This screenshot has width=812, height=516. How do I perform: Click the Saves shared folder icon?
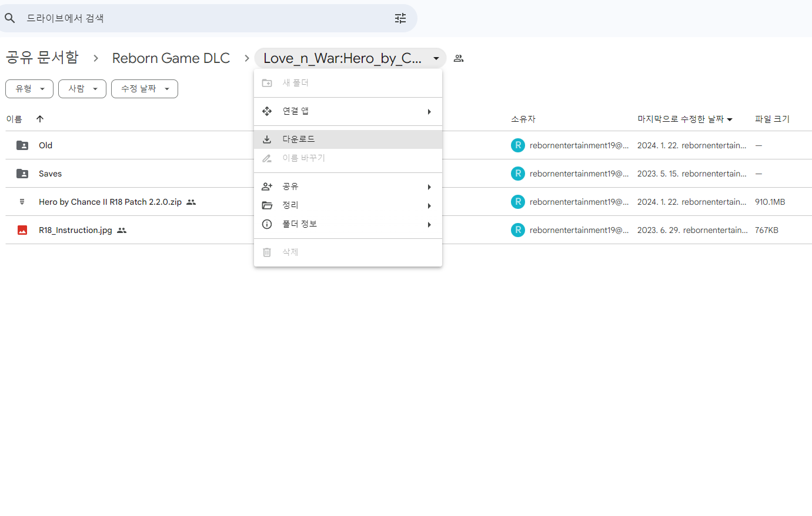pyautogui.click(x=22, y=174)
